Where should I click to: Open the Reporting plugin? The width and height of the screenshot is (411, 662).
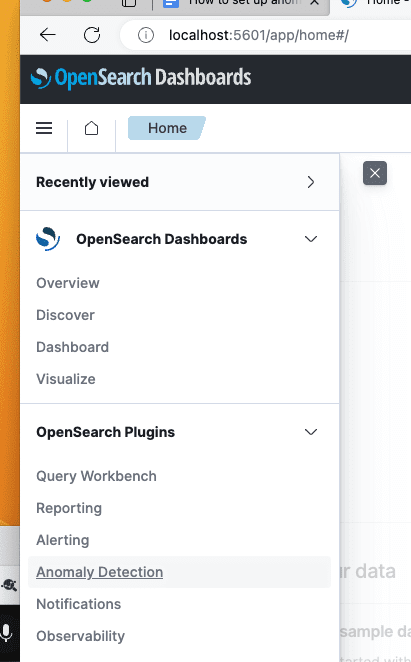(69, 508)
